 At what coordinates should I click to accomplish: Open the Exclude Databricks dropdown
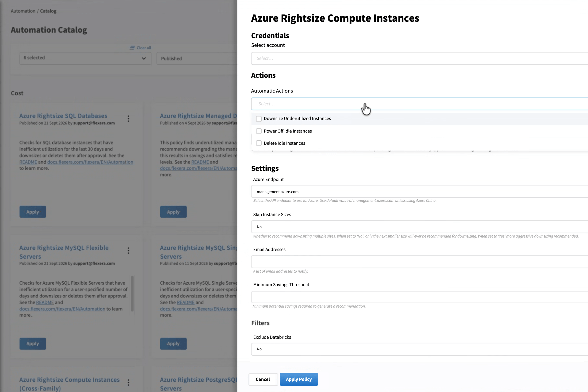tap(419, 349)
